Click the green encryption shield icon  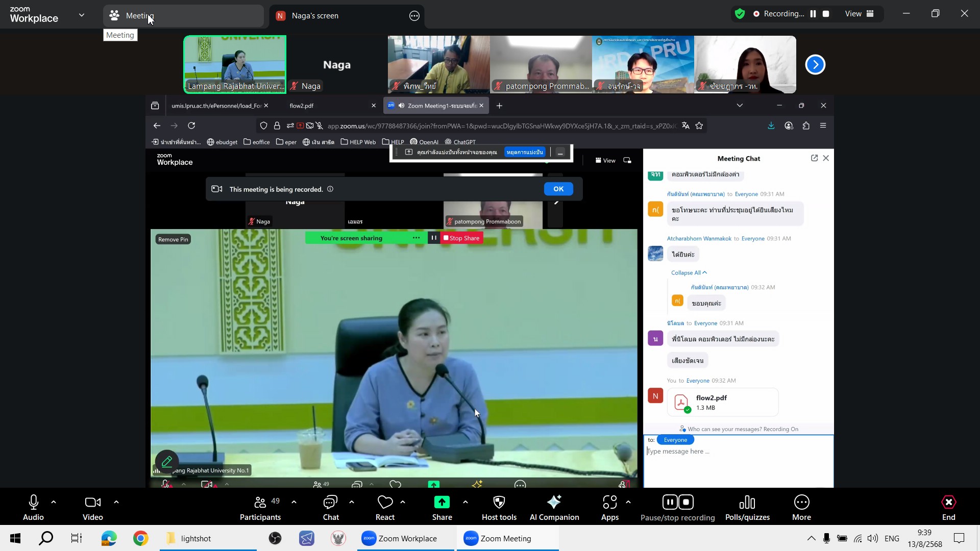[x=740, y=14]
